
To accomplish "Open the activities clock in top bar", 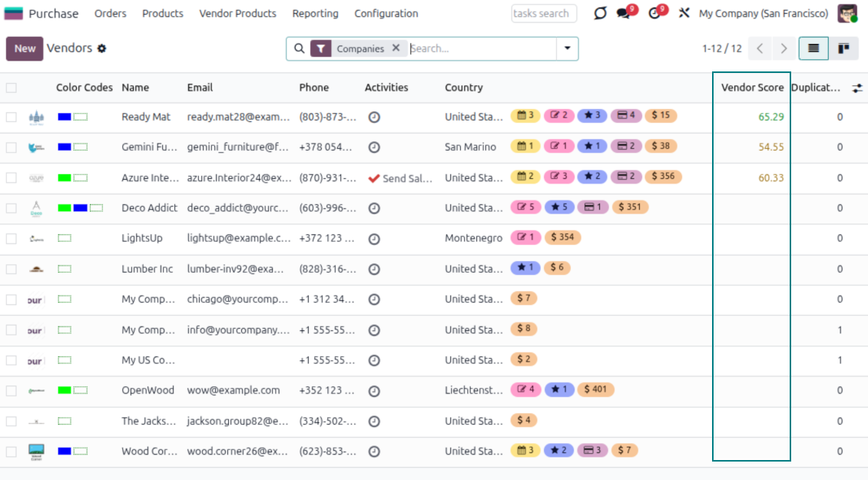I will pos(654,14).
